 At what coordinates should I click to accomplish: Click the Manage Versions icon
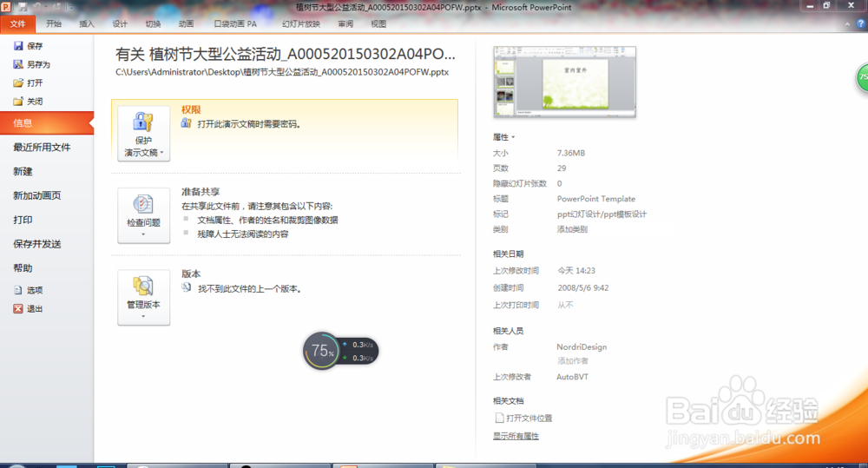143,286
